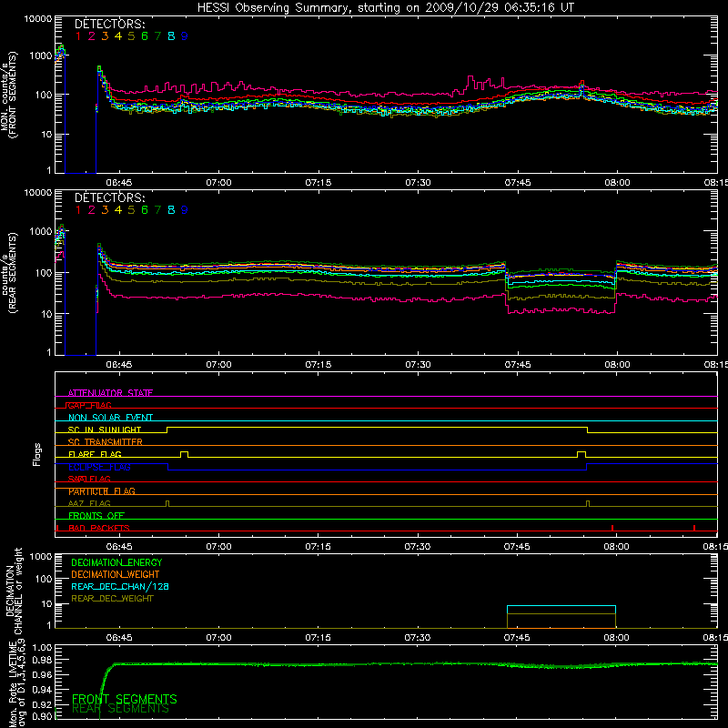Select detector 7 in front segments legend
Image resolution: width=728 pixels, height=728 pixels.
[x=157, y=36]
